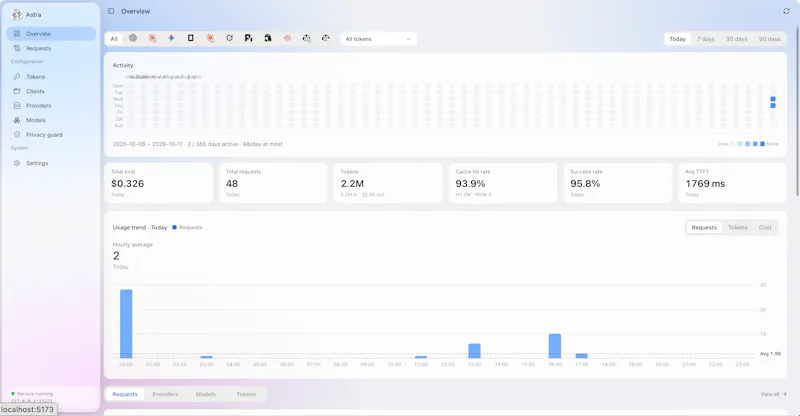Click the darkest legend swatch beside More
This screenshot has width=800, height=416.
(x=762, y=144)
